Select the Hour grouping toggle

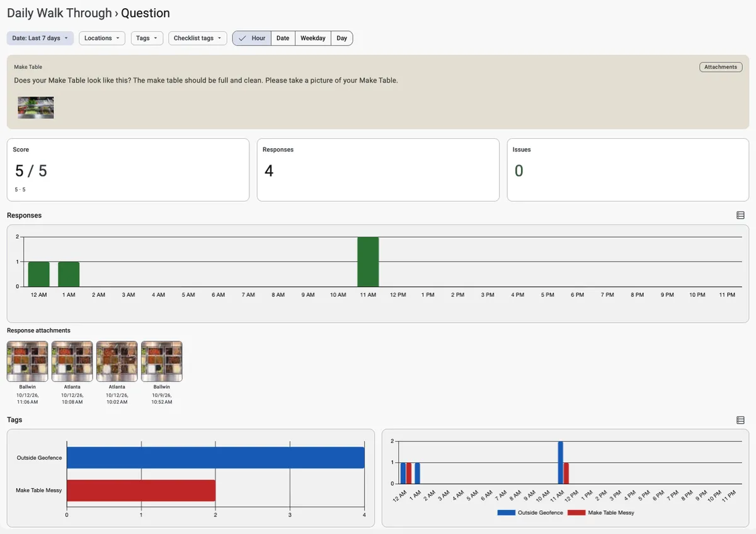click(x=252, y=38)
